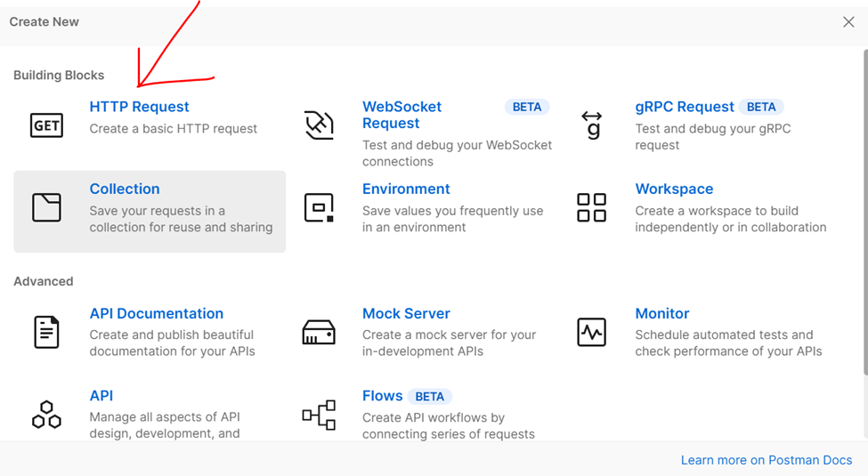Select the Mock Server title
The height and width of the screenshot is (476, 868).
tap(406, 314)
